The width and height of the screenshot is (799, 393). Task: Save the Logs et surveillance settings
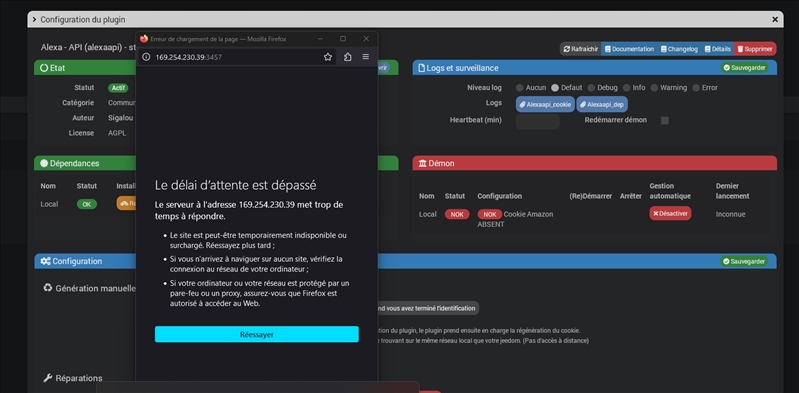pos(744,68)
